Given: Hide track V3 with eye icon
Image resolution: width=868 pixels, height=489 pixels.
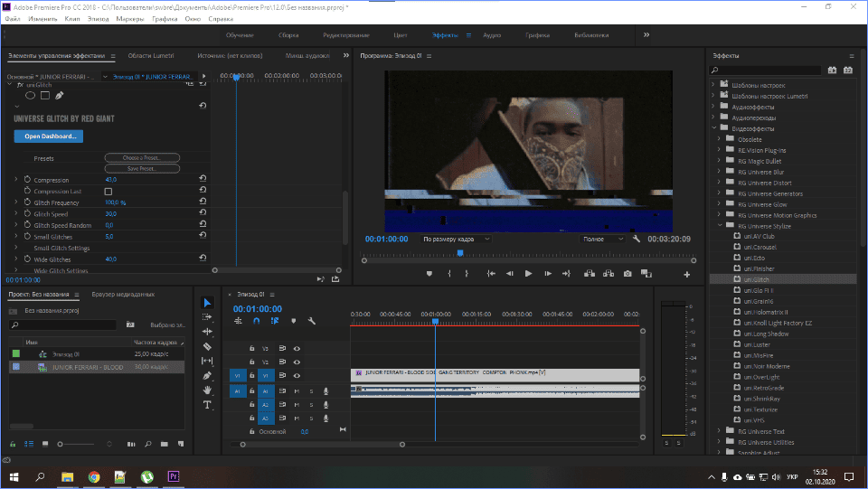Looking at the screenshot, I should (297, 349).
